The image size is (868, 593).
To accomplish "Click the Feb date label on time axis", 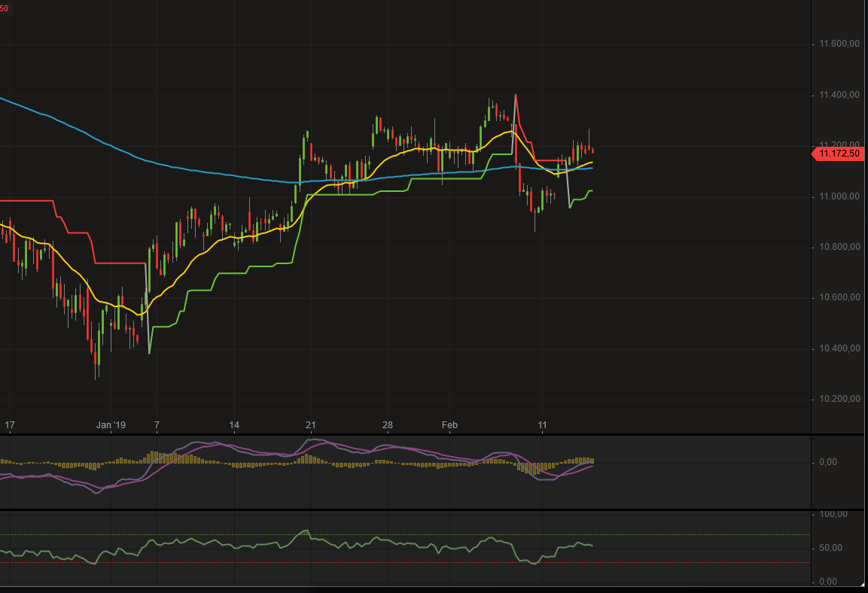I will point(449,425).
